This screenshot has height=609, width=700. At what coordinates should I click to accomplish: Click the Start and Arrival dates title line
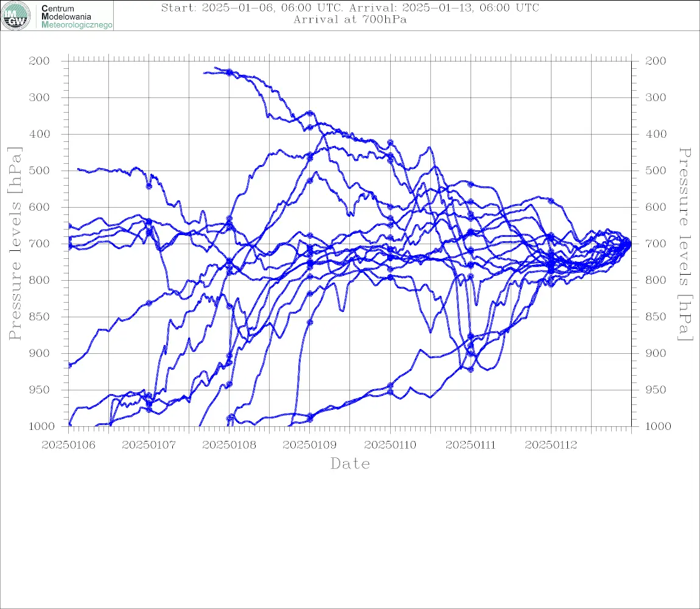point(350,7)
